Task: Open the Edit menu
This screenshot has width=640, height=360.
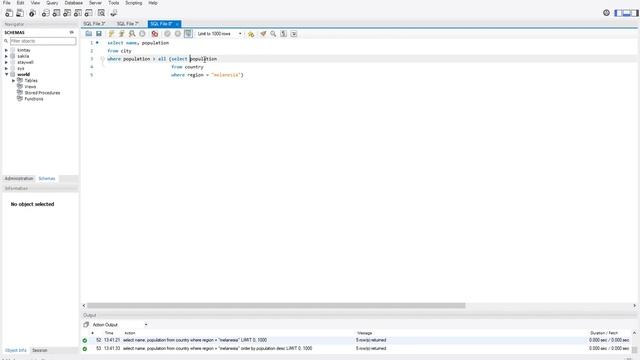Action: 20,3
